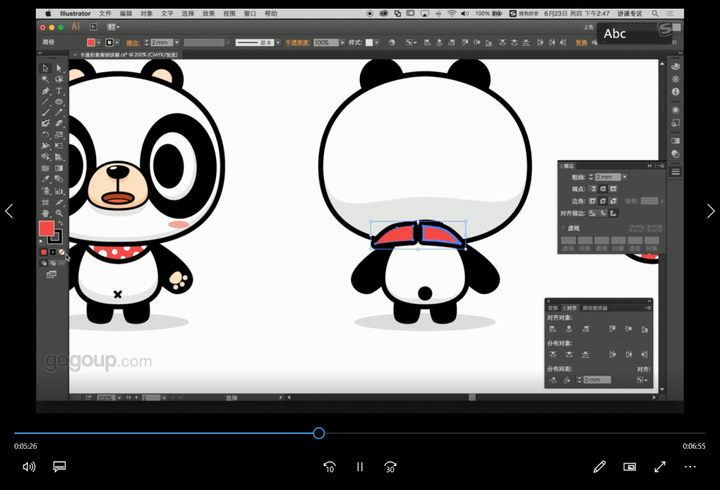Swap fill and stroke arrows icon
This screenshot has height=490, width=720.
pyautogui.click(x=61, y=223)
